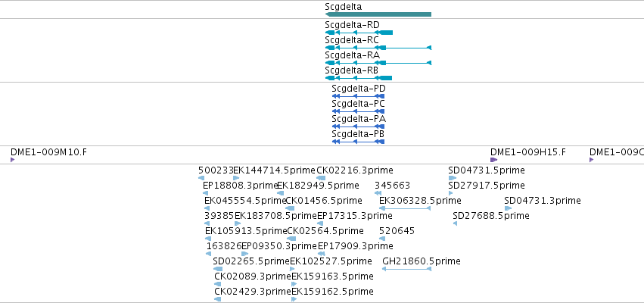Open EST EK105913.5prime
The height and width of the screenshot is (303, 644).
208,239
